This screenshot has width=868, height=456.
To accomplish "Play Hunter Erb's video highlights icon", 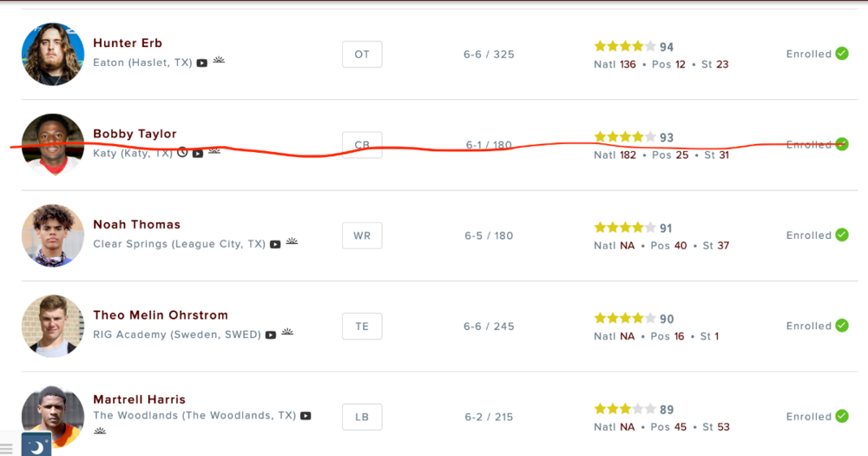I will [x=201, y=63].
